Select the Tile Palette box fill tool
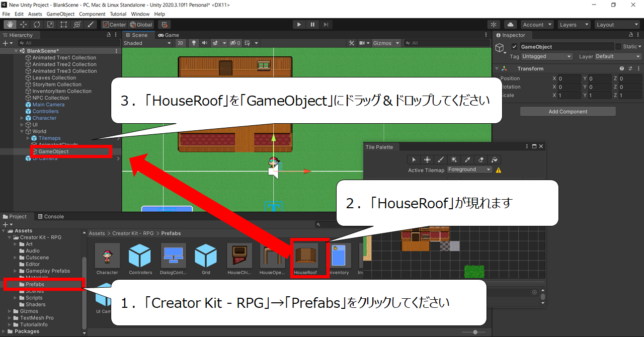Image resolution: width=644 pixels, height=337 pixels. point(454,159)
